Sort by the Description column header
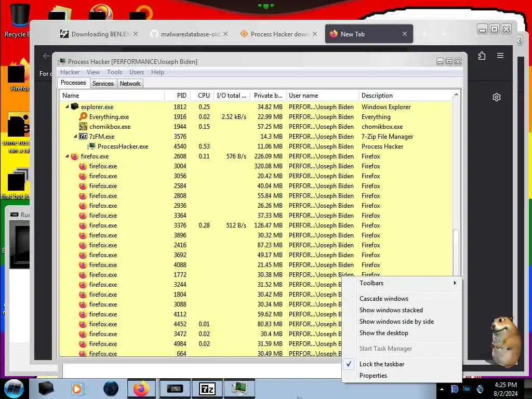 [405, 96]
